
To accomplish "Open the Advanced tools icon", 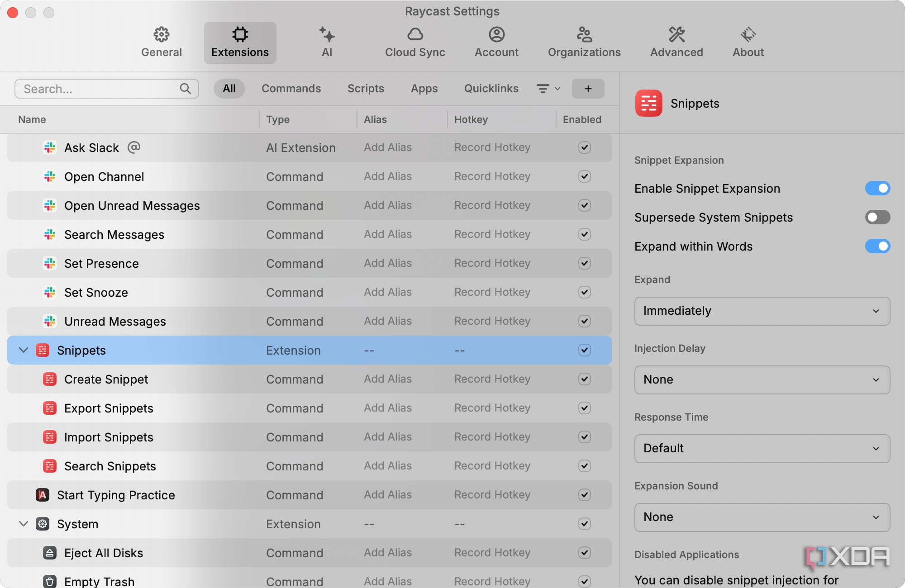I will [676, 34].
